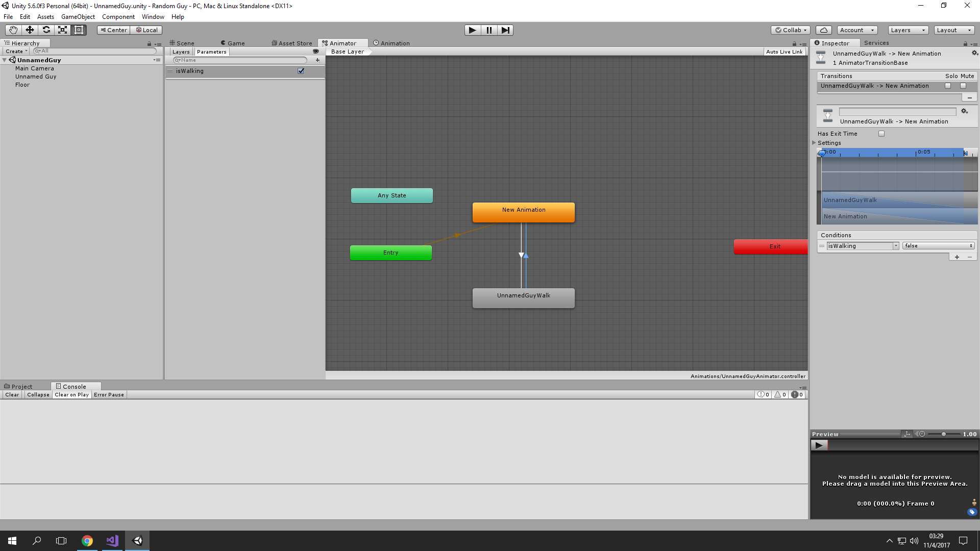Toggle Center pivot mode

click(x=113, y=30)
